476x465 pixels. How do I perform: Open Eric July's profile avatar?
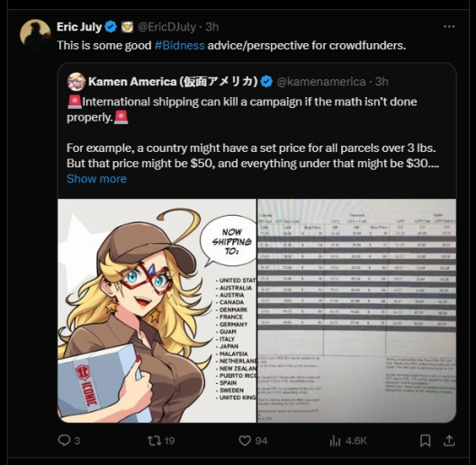tap(35, 34)
